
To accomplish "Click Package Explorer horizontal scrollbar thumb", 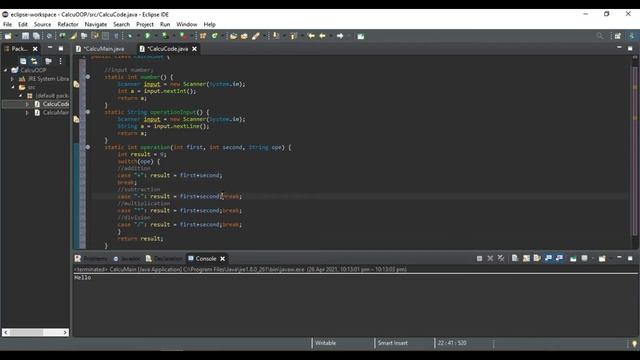I will click(27, 333).
